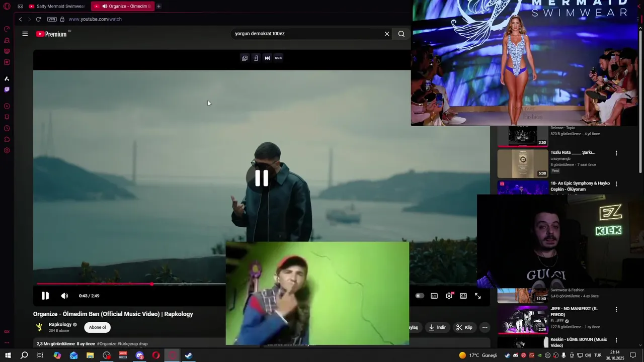Switch TUR keyboard language in tray
Image resolution: width=644 pixels, height=362 pixels.
coord(598,355)
